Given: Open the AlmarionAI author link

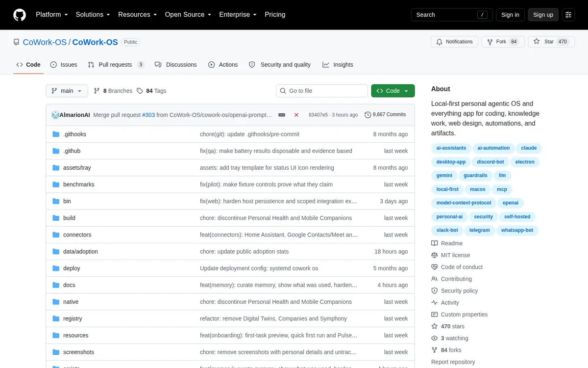Looking at the screenshot, I should pyautogui.click(x=74, y=115).
